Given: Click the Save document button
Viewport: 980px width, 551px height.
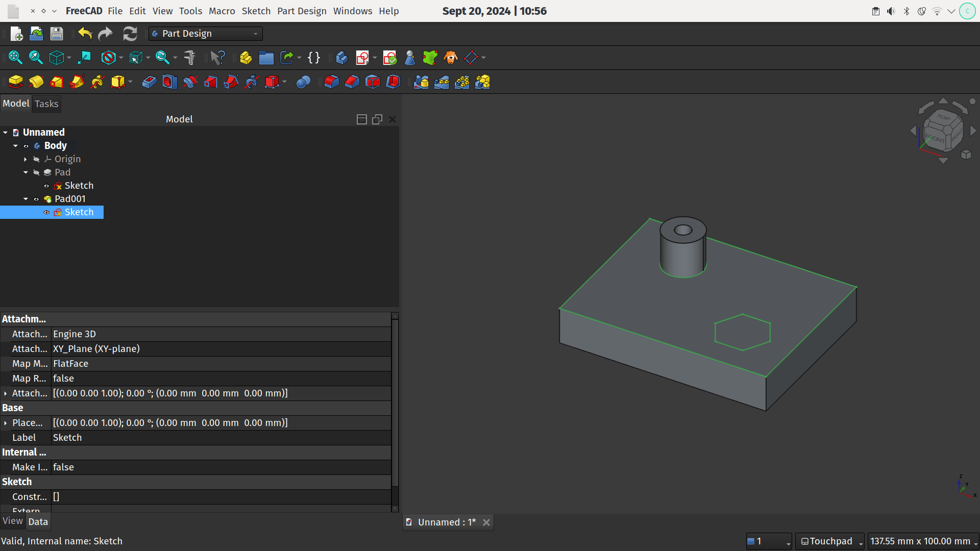Looking at the screenshot, I should click(56, 33).
